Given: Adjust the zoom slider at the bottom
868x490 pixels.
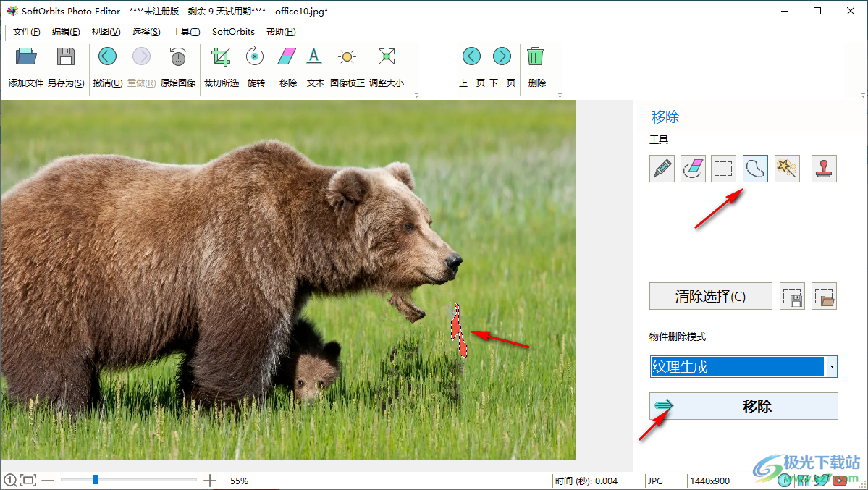Looking at the screenshot, I should [94, 479].
